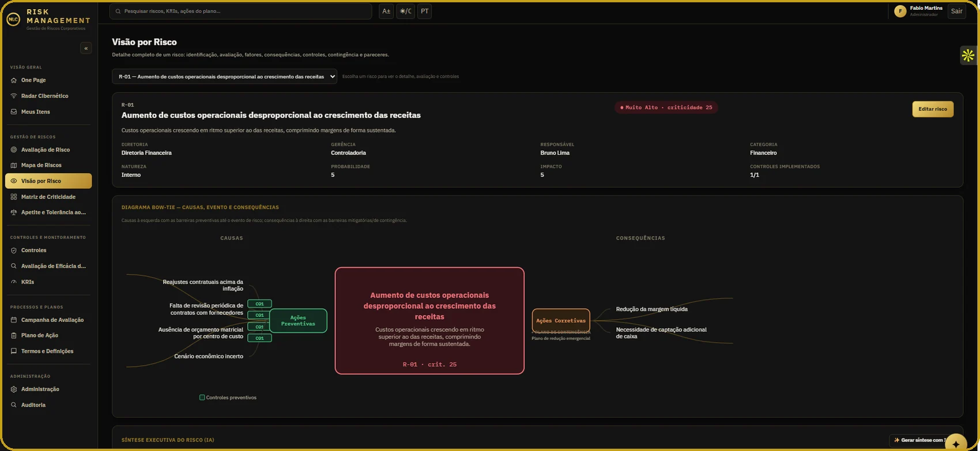Screen dimensions: 980x451
Task: Click the cause "Reajustes contratuais acima da inflação"
Action: pyautogui.click(x=203, y=285)
